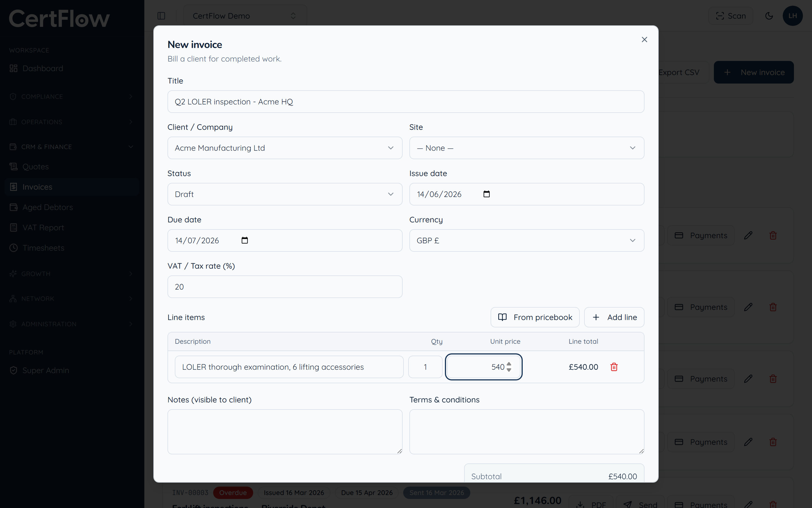The width and height of the screenshot is (812, 508).
Task: Click the VAT / Tax rate field
Action: tap(285, 286)
